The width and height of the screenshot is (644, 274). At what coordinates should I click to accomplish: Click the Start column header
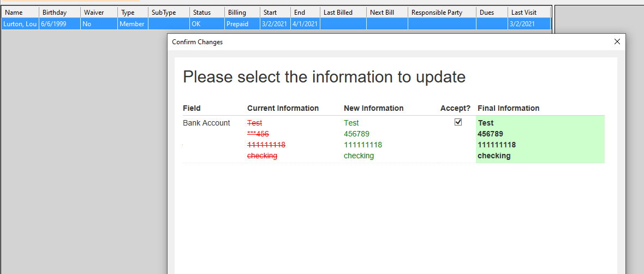275,13
